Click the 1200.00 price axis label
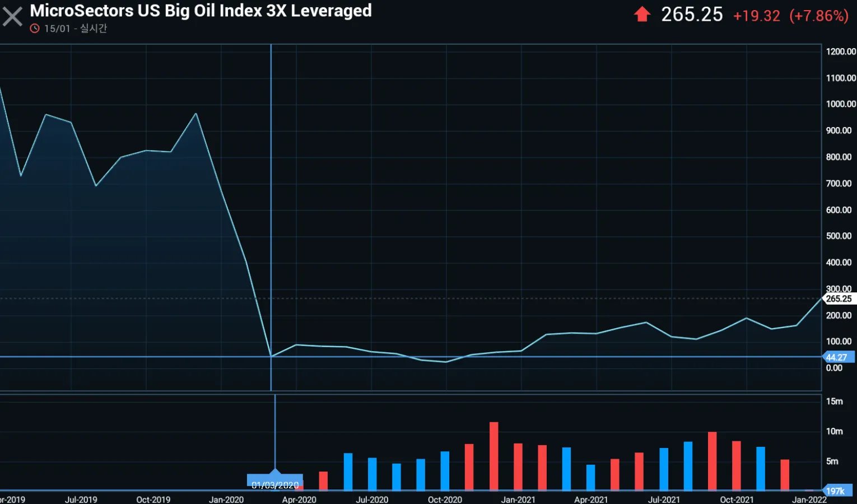The width and height of the screenshot is (857, 504). (x=841, y=52)
